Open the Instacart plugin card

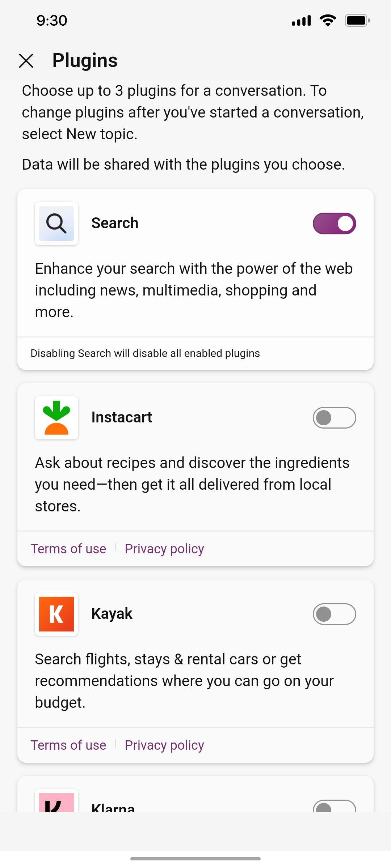(x=195, y=470)
